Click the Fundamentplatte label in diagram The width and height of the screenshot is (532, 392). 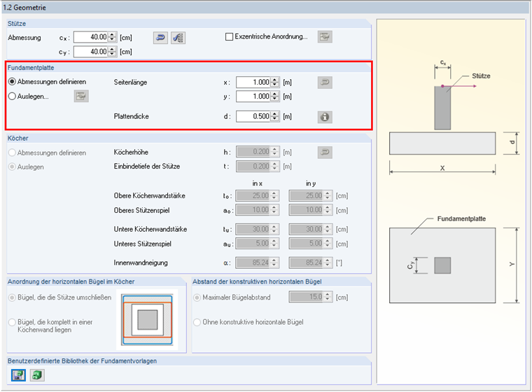(461, 219)
